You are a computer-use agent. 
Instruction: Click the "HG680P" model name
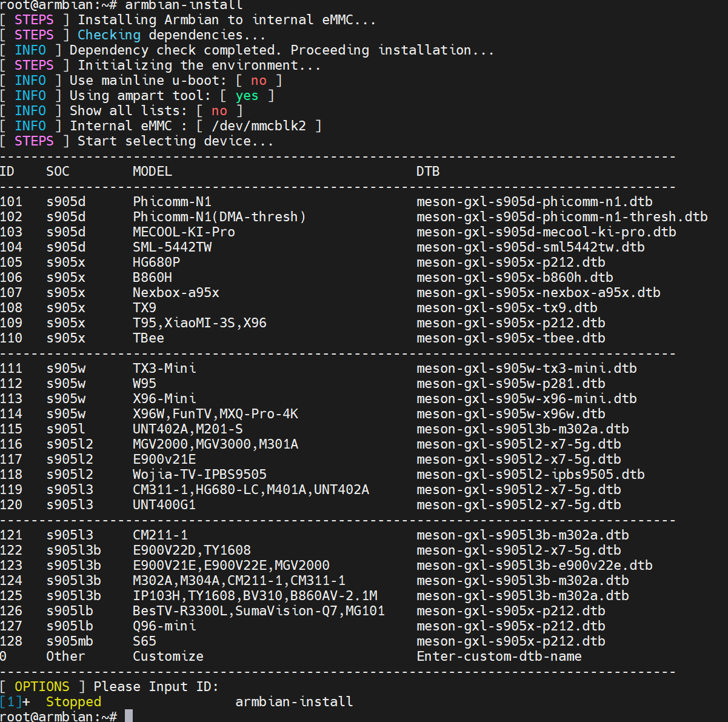(x=156, y=262)
